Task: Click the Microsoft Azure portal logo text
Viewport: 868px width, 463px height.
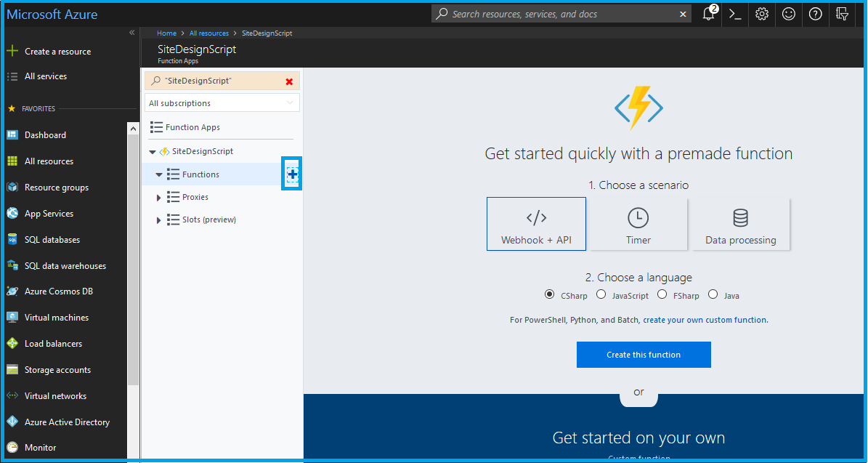Action: point(52,15)
